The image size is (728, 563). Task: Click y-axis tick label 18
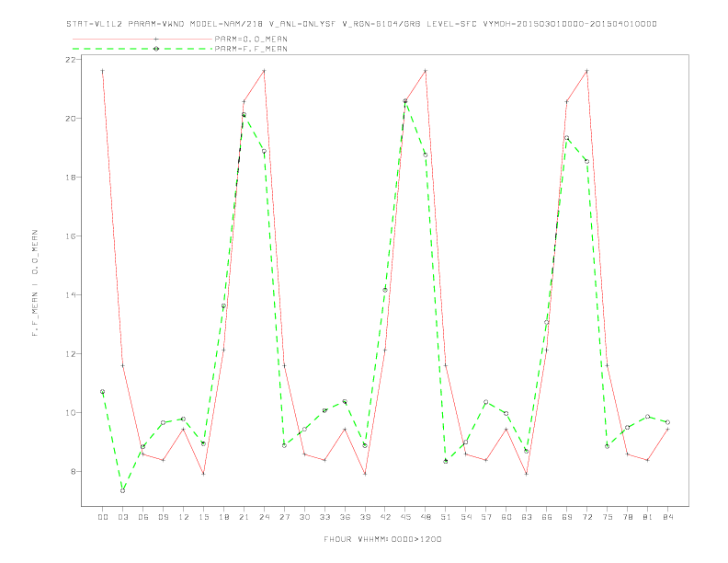71,178
